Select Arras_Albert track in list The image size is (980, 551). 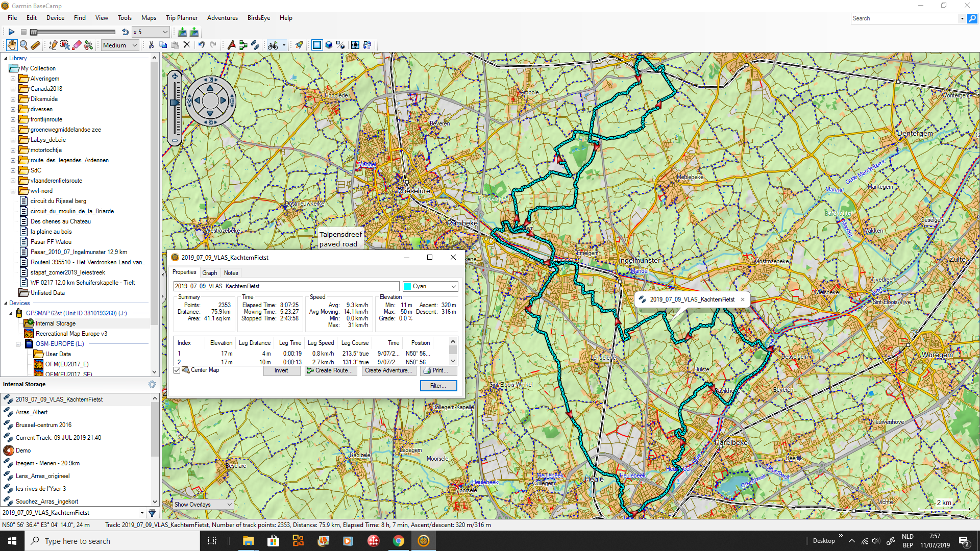[32, 412]
